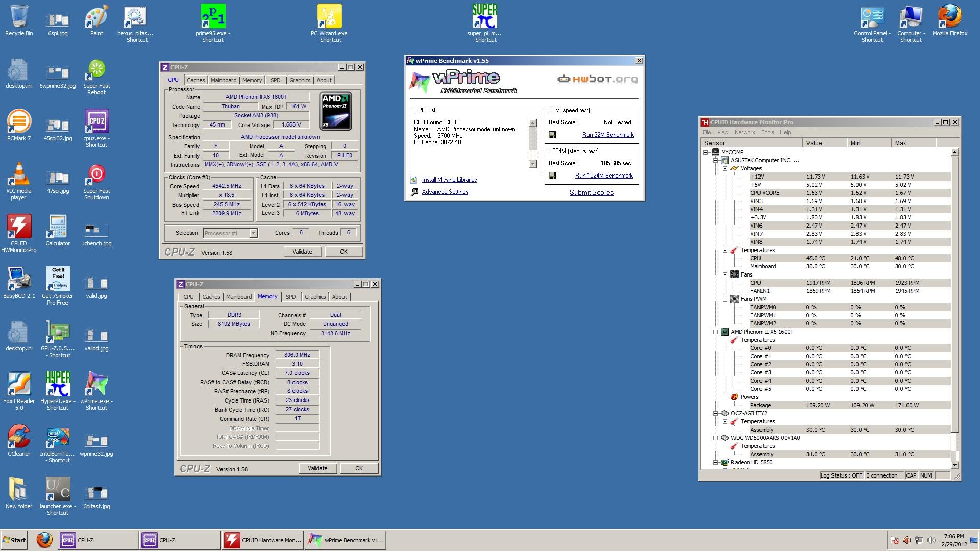Open the Graphics tab in lower CPU-Z
980x551 pixels.
tap(315, 297)
